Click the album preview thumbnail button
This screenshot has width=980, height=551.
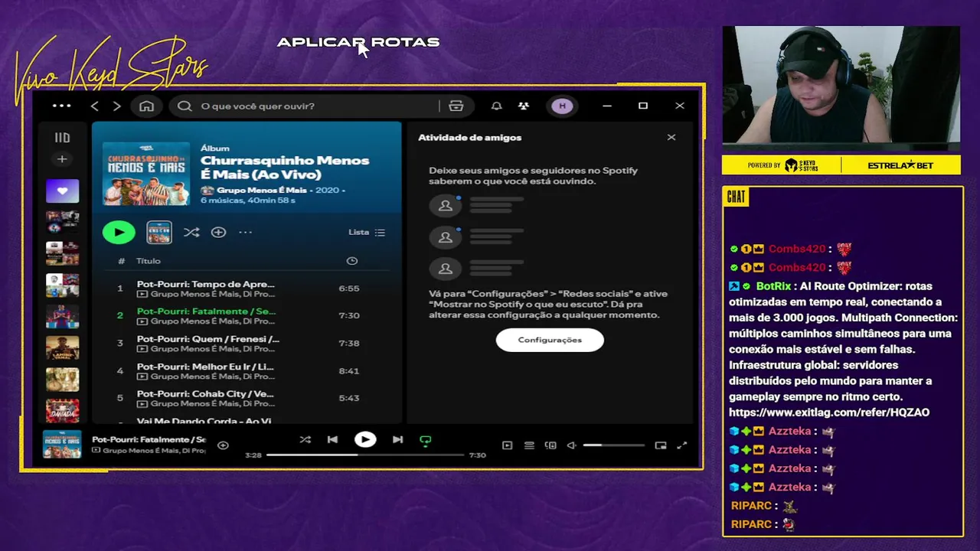pyautogui.click(x=159, y=232)
